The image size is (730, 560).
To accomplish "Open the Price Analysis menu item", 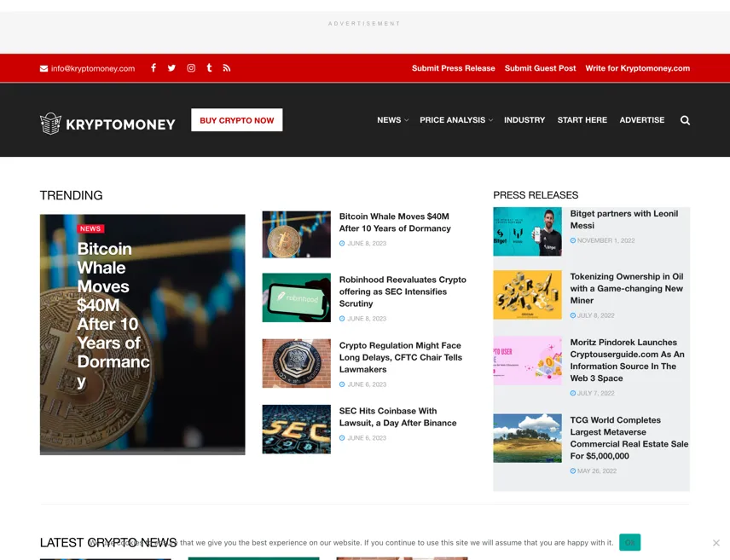I will [x=452, y=120].
